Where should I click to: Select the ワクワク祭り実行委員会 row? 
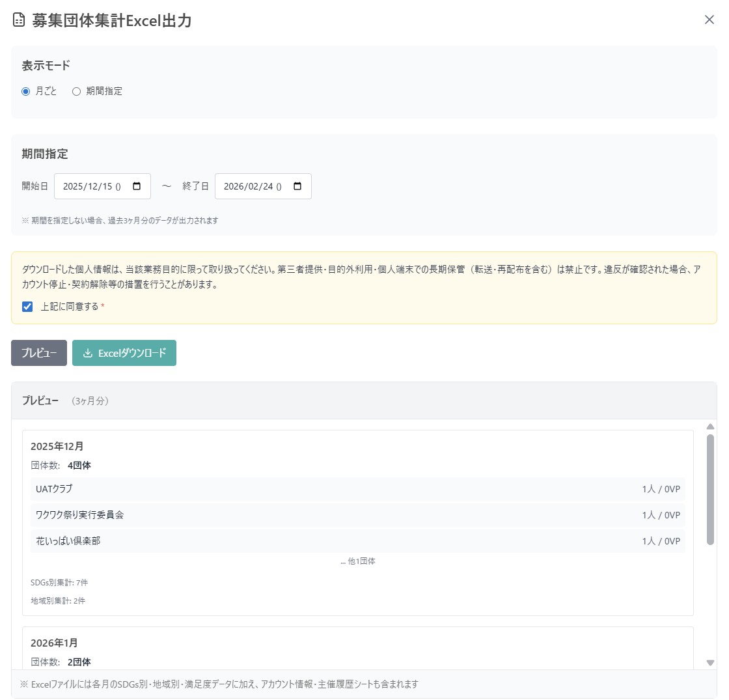click(357, 514)
